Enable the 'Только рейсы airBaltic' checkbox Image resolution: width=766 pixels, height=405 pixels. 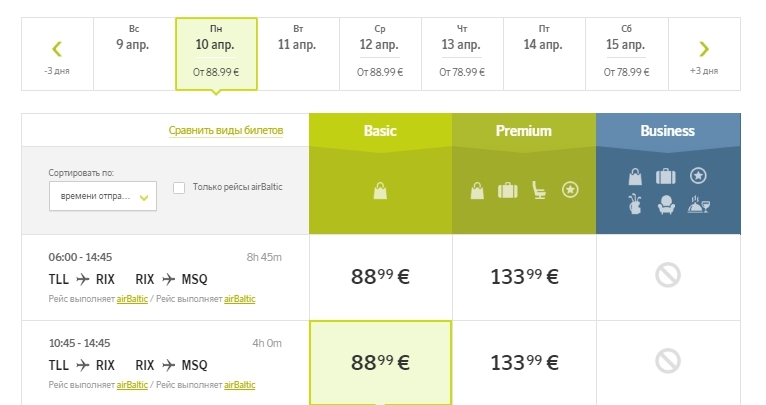179,187
